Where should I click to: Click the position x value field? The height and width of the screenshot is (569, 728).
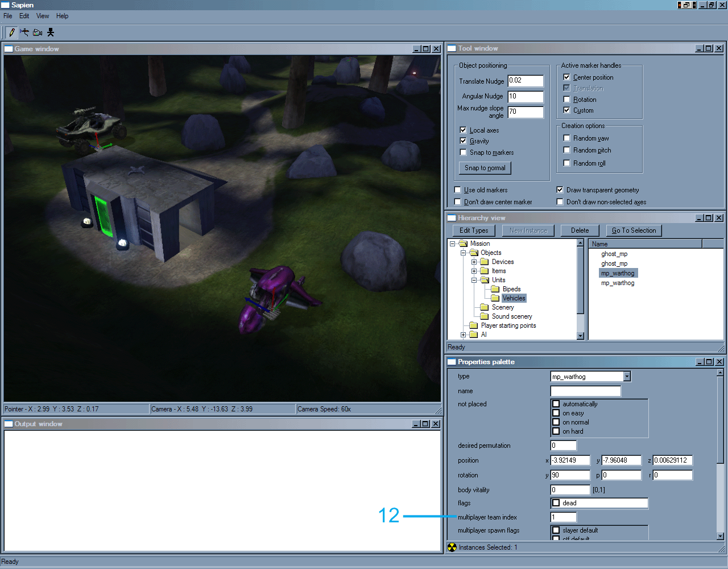570,460
